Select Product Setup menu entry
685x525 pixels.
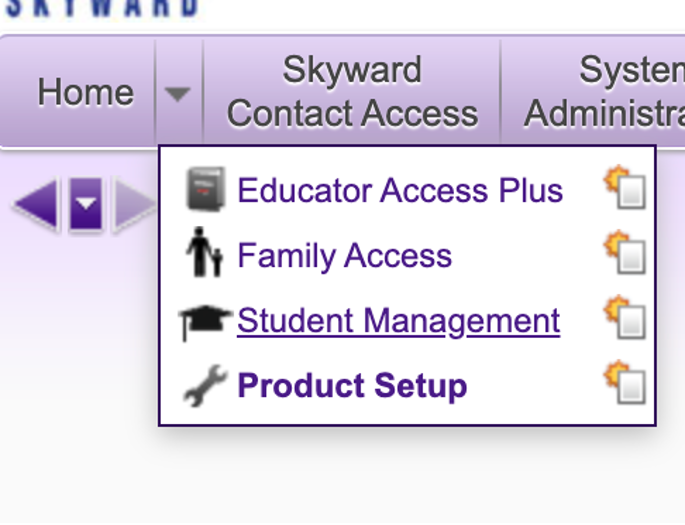(352, 386)
